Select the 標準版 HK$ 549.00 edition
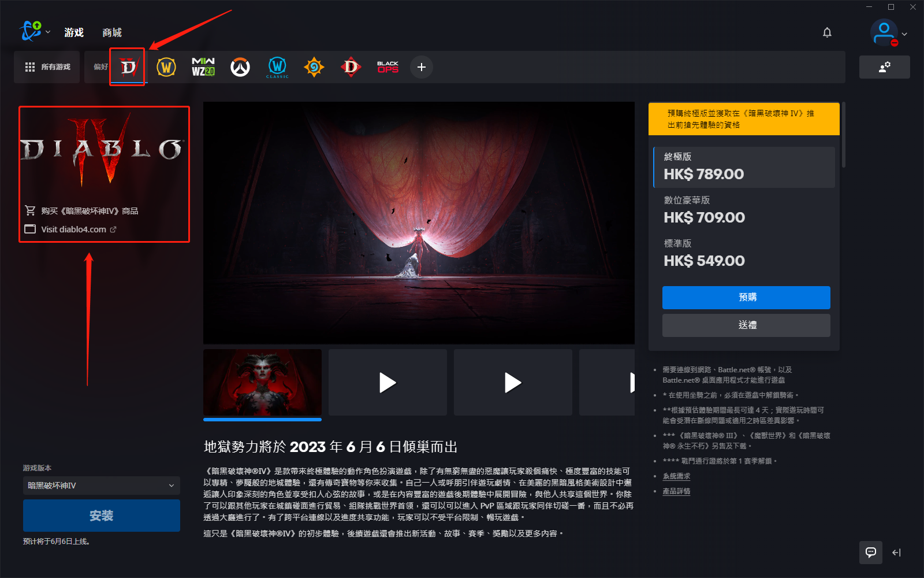The height and width of the screenshot is (578, 924). pos(744,254)
